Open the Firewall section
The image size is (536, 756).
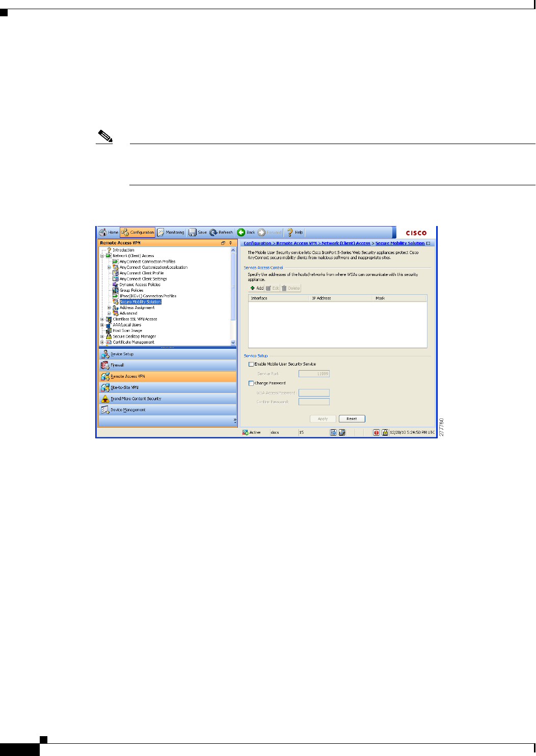(168, 365)
